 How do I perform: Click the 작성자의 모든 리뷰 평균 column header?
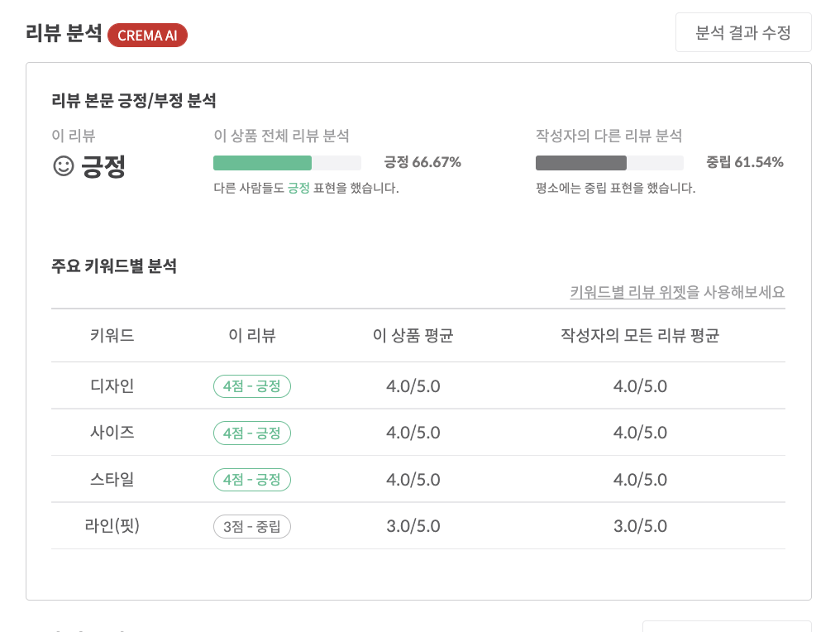[x=639, y=336]
